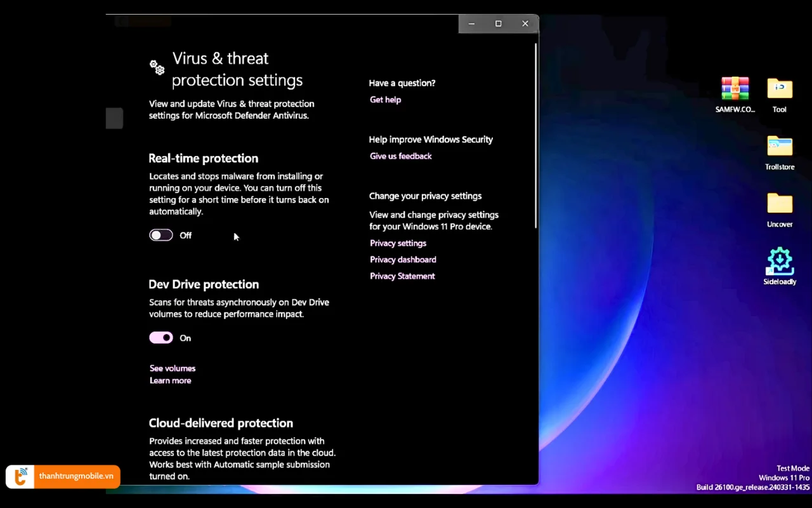Open the Privacy settings link
Screen dimensions: 812x508
[x=398, y=243]
